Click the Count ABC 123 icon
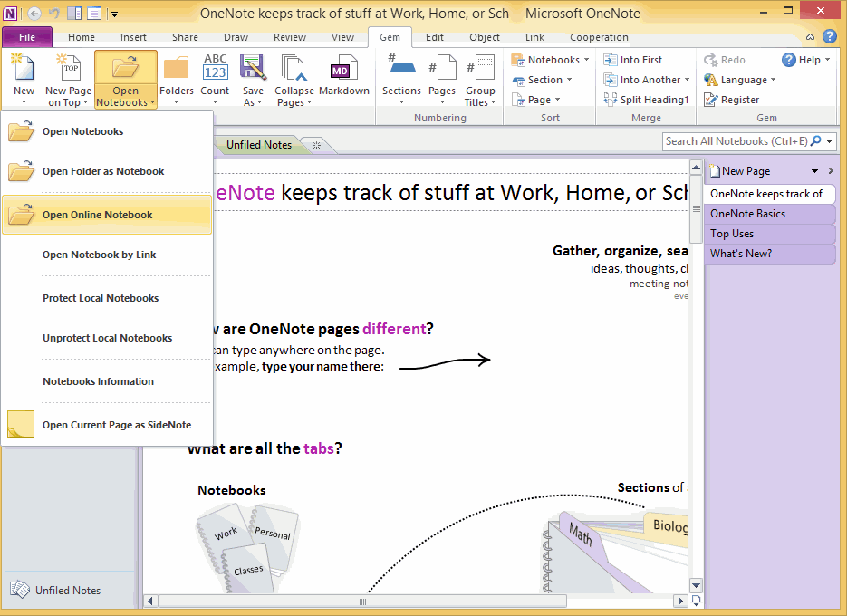This screenshot has height=616, width=847. tap(215, 67)
